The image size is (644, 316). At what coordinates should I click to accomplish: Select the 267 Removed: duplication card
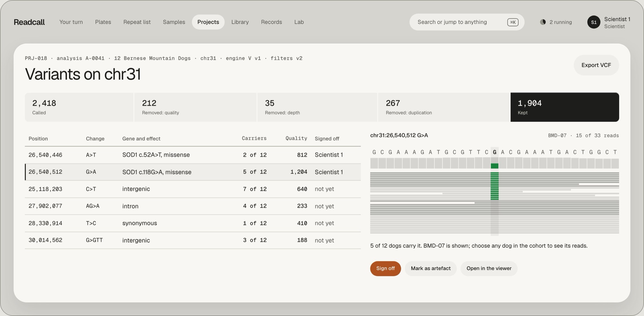click(444, 107)
